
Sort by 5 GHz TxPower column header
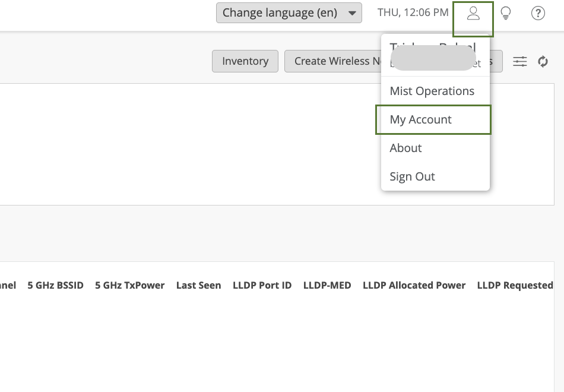(130, 285)
